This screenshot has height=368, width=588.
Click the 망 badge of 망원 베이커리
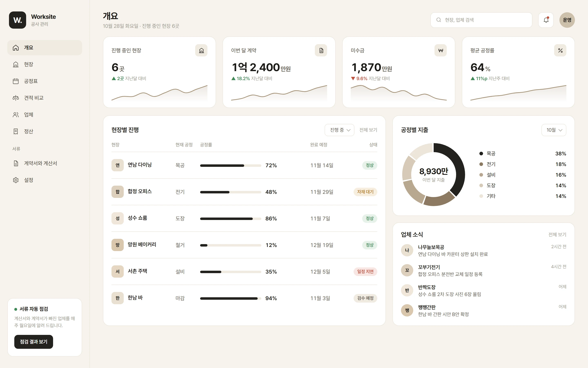click(x=118, y=245)
